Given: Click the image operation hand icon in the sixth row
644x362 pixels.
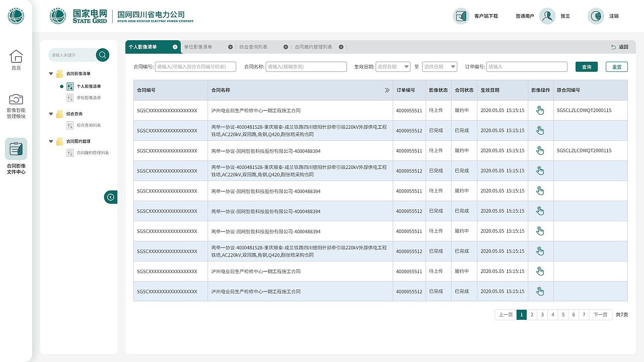Looking at the screenshot, I should point(540,211).
